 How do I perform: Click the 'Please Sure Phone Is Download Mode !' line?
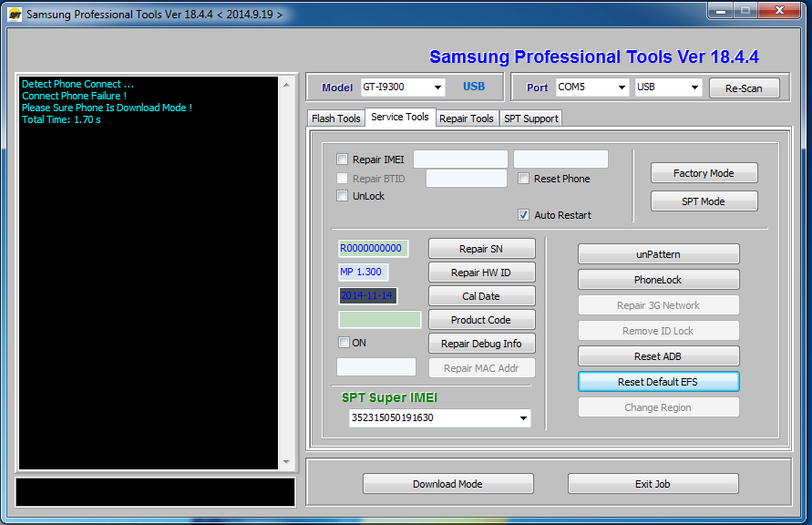(107, 108)
